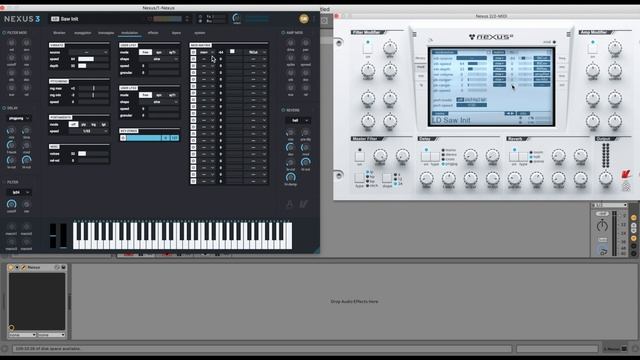The width and height of the screenshot is (640, 360).
Task: Open the effects tab in Nexus 3
Action: pos(153,33)
